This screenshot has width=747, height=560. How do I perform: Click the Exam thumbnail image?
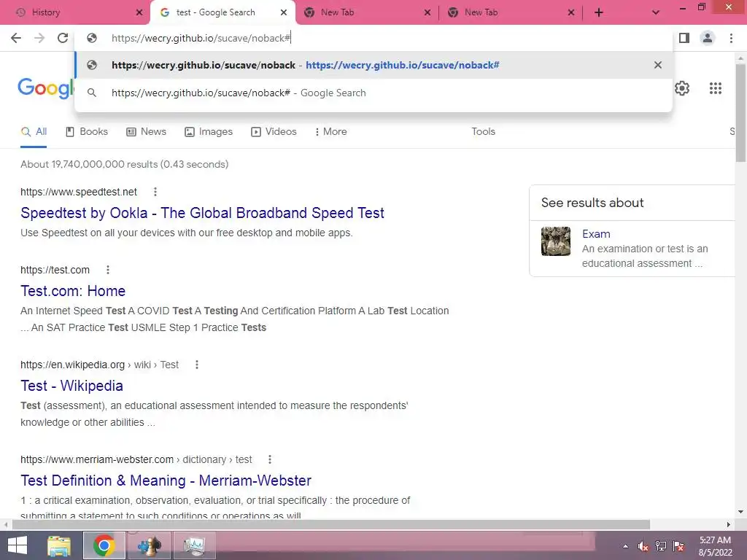pyautogui.click(x=555, y=241)
